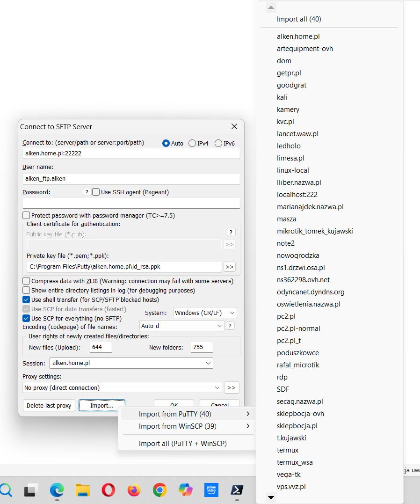
Task: Enable Compress data with ZLIB
Action: point(26,281)
